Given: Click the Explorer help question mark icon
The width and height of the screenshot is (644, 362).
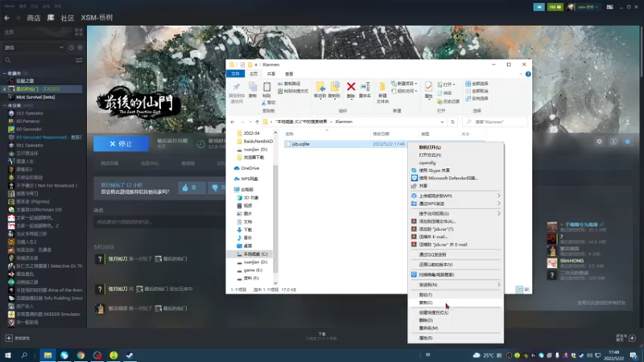Looking at the screenshot, I should point(528,74).
